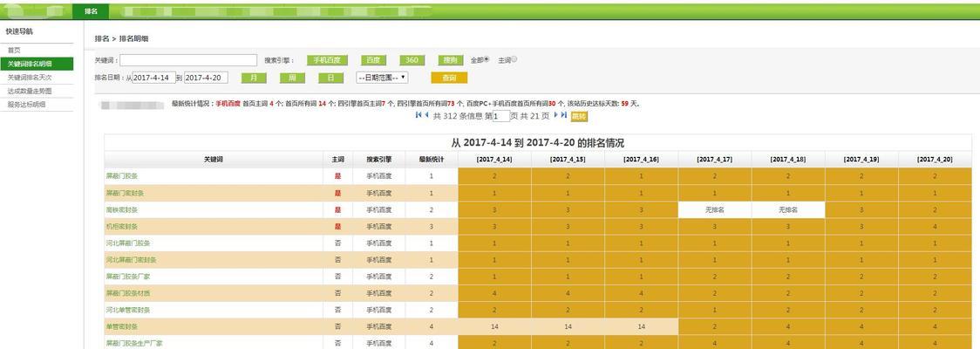
Task: Open the 屏蔽门胶条 keyword link
Action: [122, 176]
